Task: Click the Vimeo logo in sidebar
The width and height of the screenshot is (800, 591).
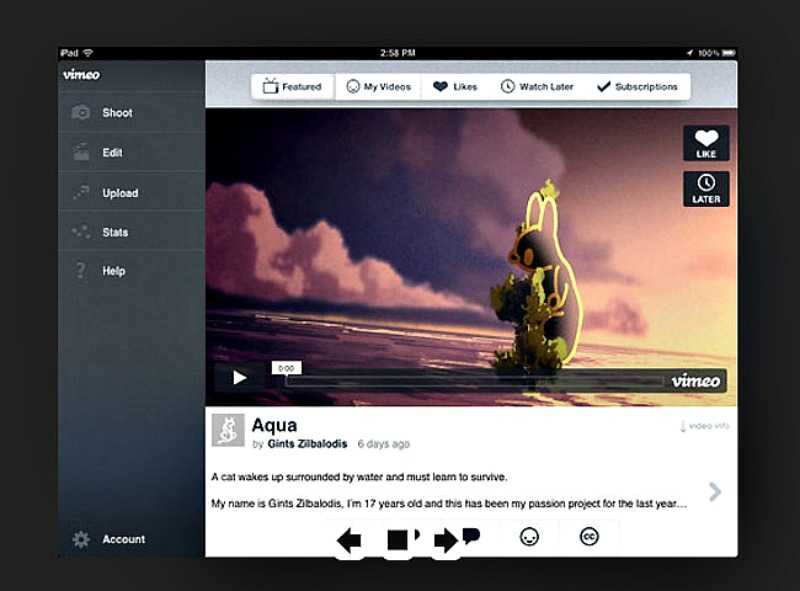Action: pos(81,75)
